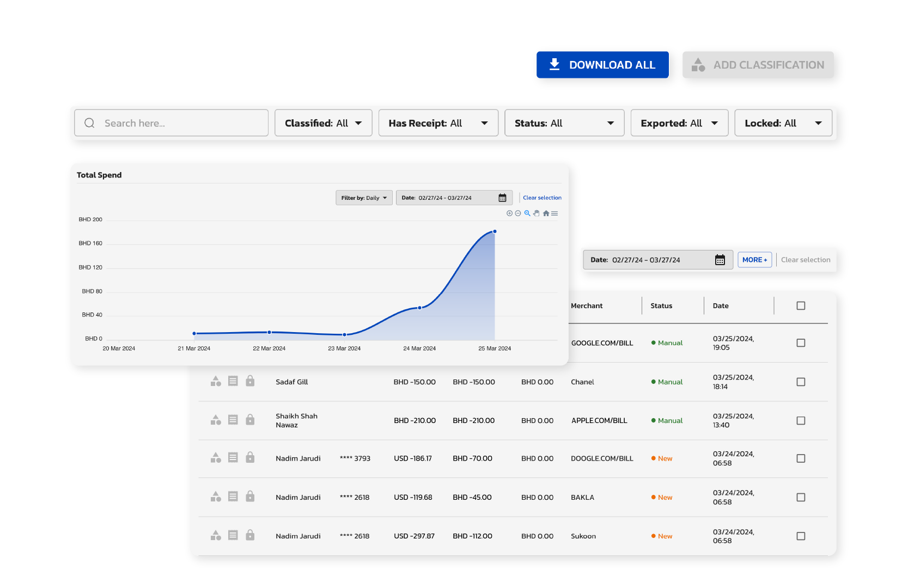
Task: Click classification icon in the Sukoon row
Action: pos(216,536)
